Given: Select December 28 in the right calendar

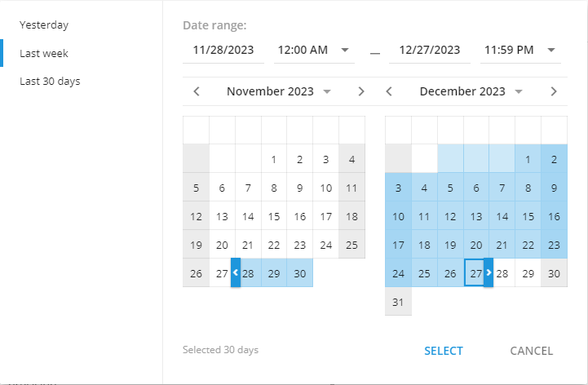Looking at the screenshot, I should (x=502, y=274).
